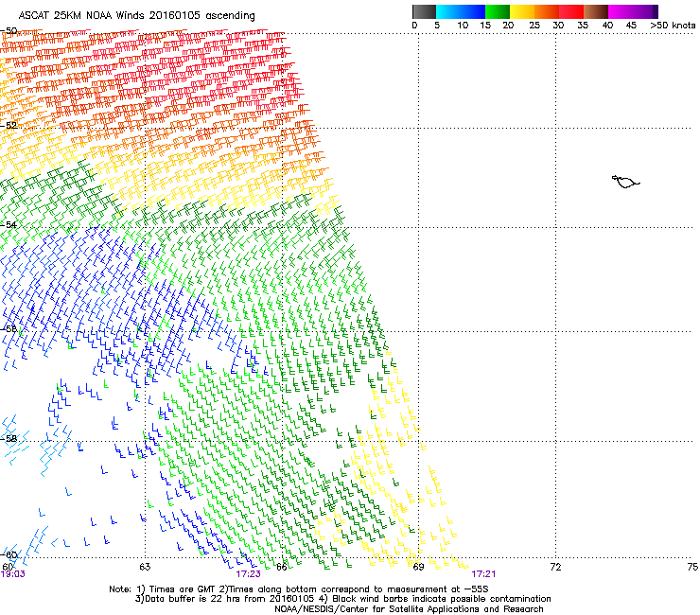Click the purple time stamp '17:21'
This screenshot has height=615, width=700.
coord(483,574)
